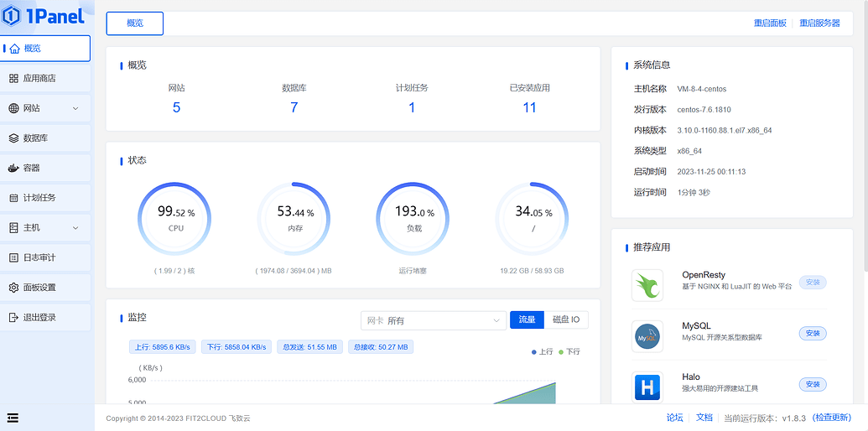Image resolution: width=868 pixels, height=431 pixels.
Task: Click the Halo app icon
Action: (647, 387)
